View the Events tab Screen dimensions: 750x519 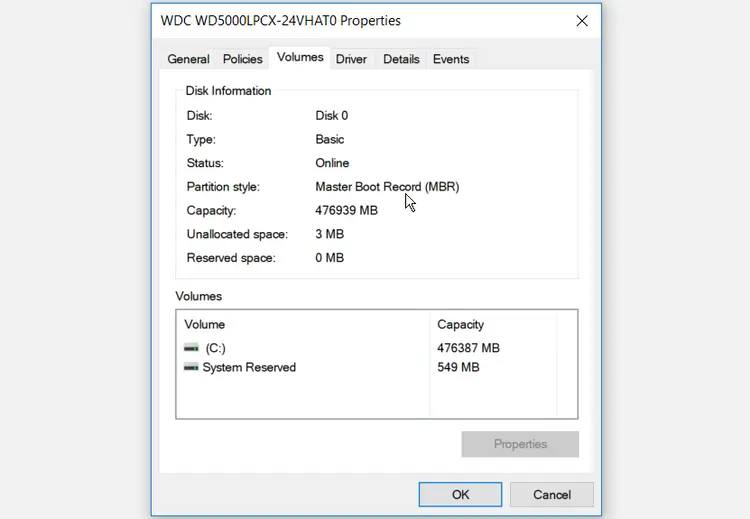pos(451,59)
